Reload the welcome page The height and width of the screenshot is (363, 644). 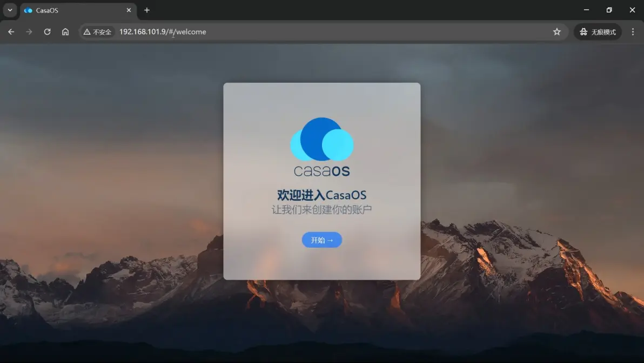click(x=47, y=32)
